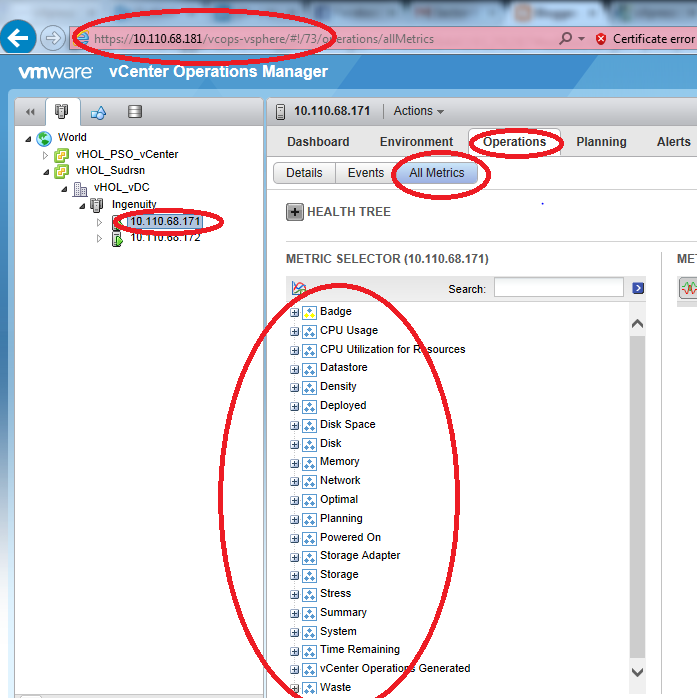Expand the HEALTH TREE section
The height and width of the screenshot is (698, 697).
295,212
